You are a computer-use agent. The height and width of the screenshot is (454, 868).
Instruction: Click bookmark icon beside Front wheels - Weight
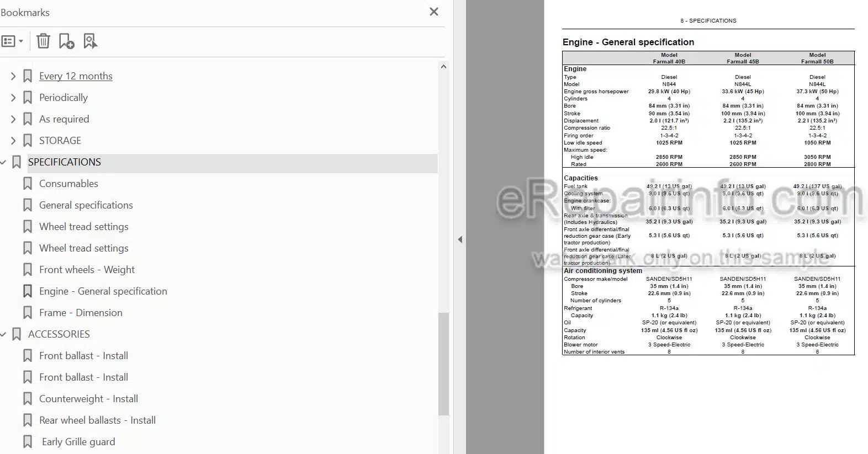point(28,270)
